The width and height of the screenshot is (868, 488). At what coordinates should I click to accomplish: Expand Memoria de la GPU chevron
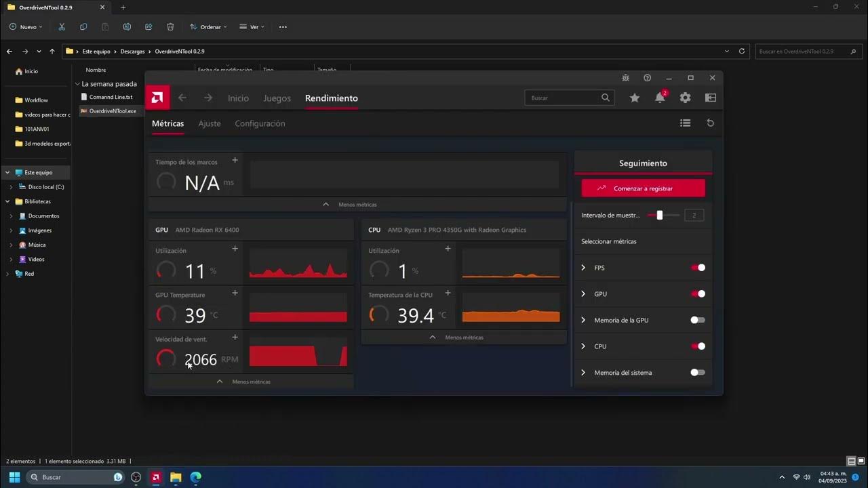583,320
